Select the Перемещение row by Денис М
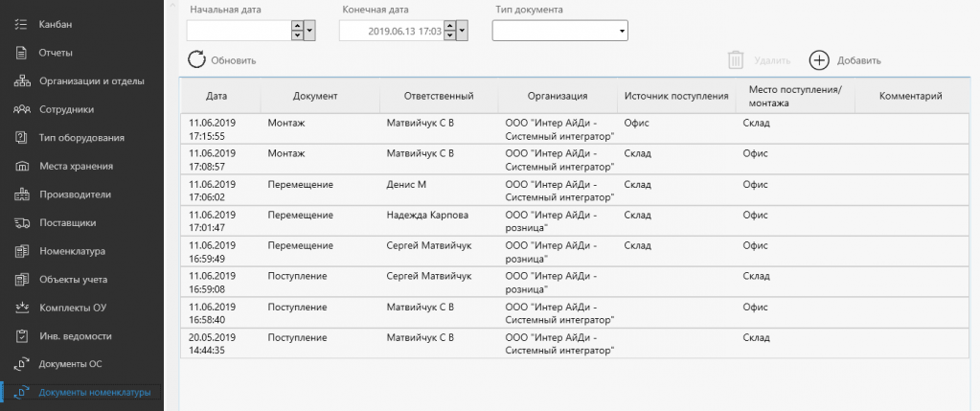 pyautogui.click(x=579, y=191)
